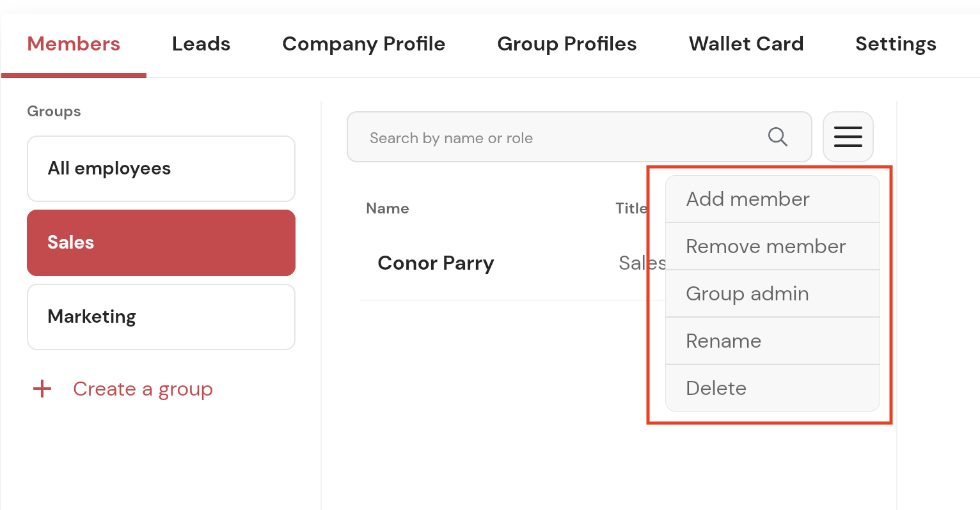980x510 pixels.
Task: Click the Create a group link
Action: point(143,389)
